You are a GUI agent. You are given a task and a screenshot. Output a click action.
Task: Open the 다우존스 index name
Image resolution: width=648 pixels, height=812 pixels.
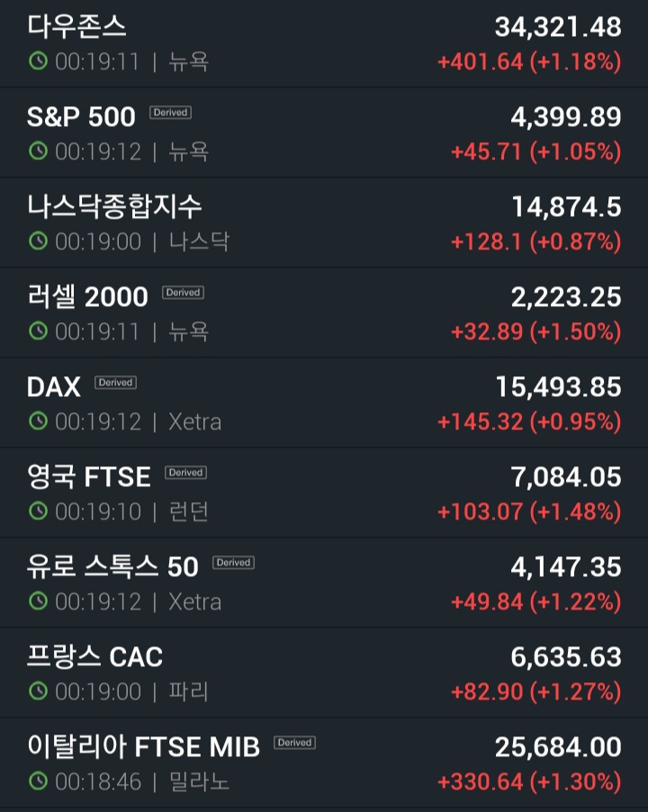77,26
